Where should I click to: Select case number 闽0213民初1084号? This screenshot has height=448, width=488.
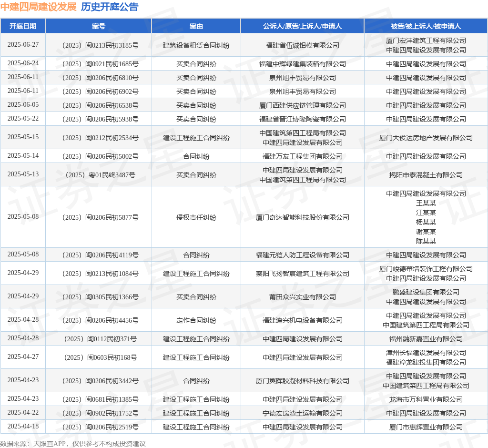[100, 274]
